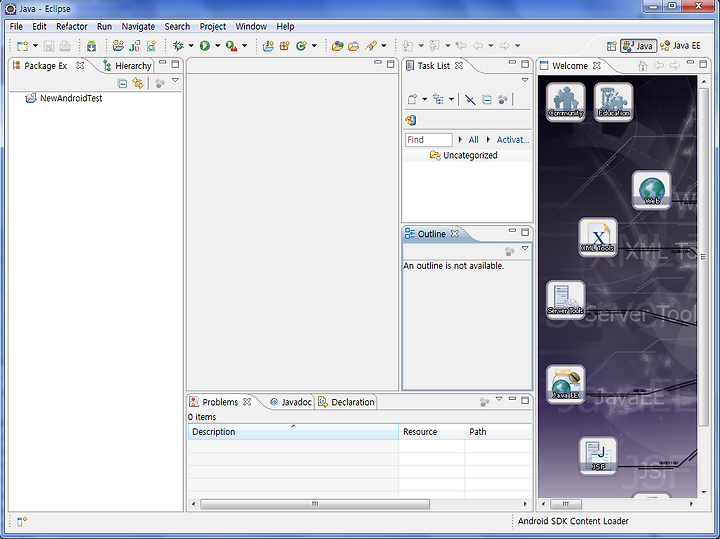Image resolution: width=720 pixels, height=539 pixels.
Task: Start debugging with the bug icon
Action: [178, 45]
